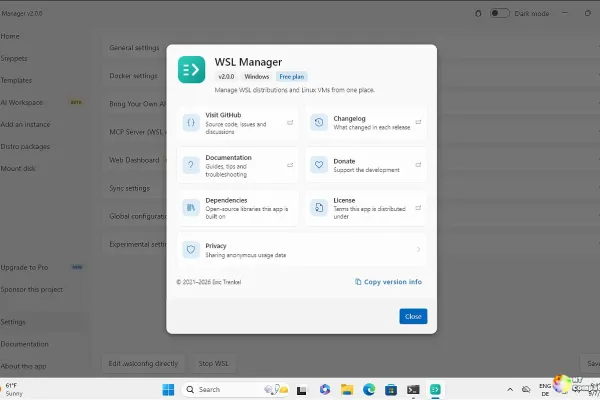Click the v2.0.0 version badge
Image resolution: width=600 pixels, height=400 pixels.
pos(226,77)
